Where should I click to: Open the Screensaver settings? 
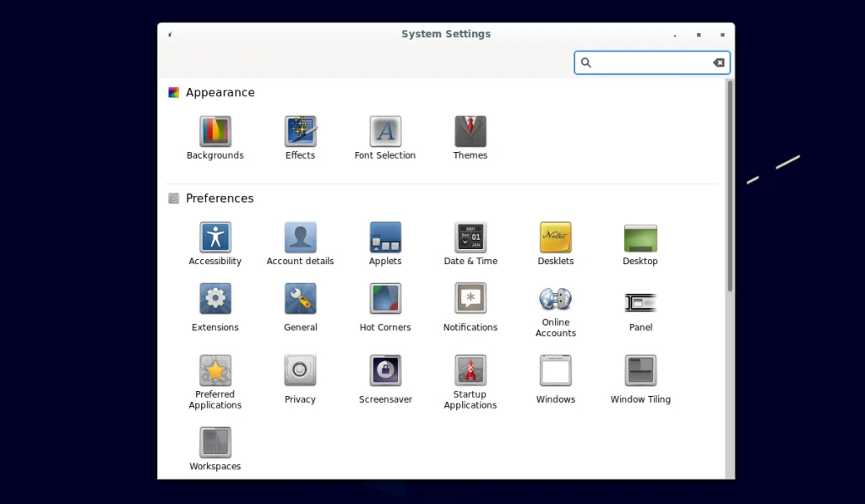(x=385, y=371)
